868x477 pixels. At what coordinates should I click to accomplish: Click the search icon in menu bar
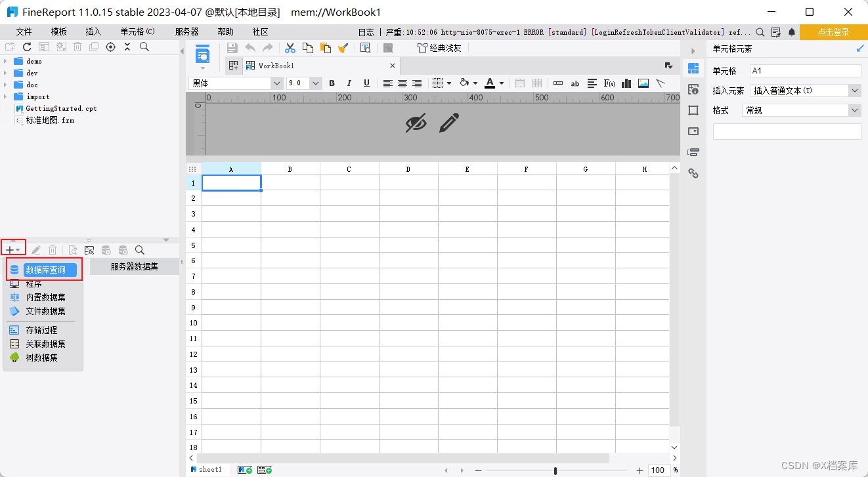point(760,31)
